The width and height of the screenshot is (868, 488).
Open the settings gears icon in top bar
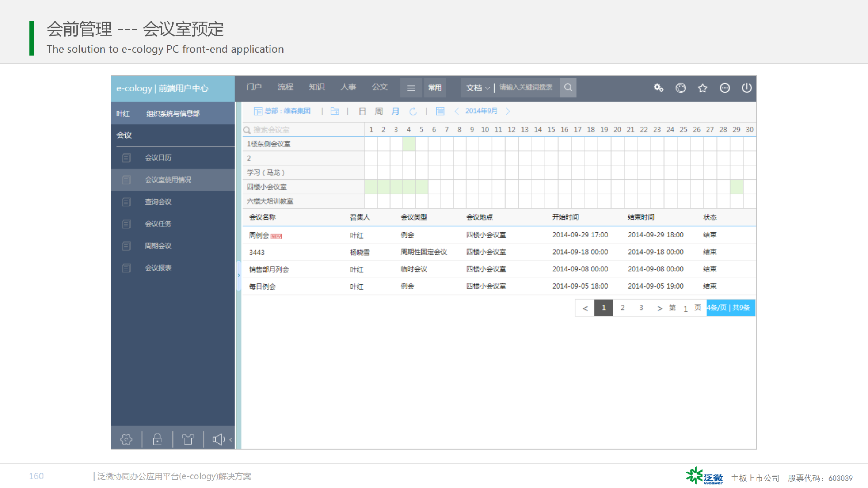658,88
